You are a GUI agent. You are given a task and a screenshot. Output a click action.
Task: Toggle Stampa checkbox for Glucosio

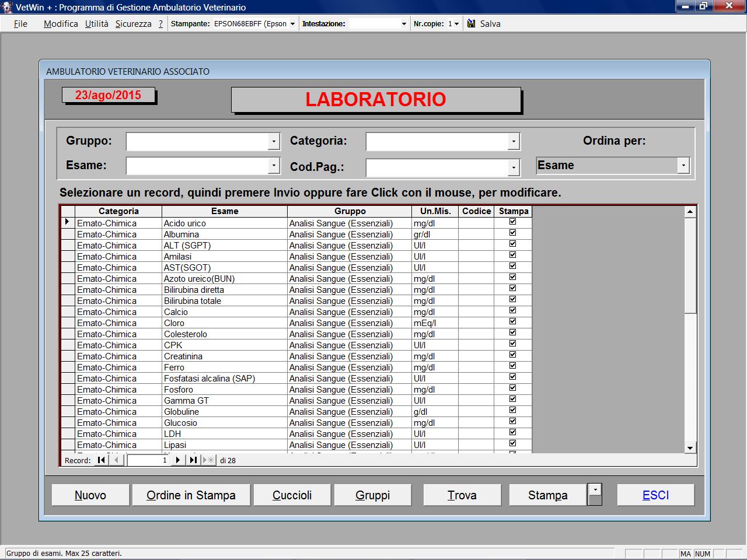coord(513,421)
